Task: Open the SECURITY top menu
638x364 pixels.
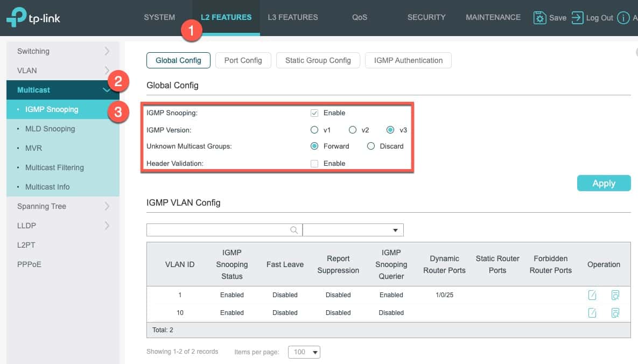Action: click(x=426, y=18)
